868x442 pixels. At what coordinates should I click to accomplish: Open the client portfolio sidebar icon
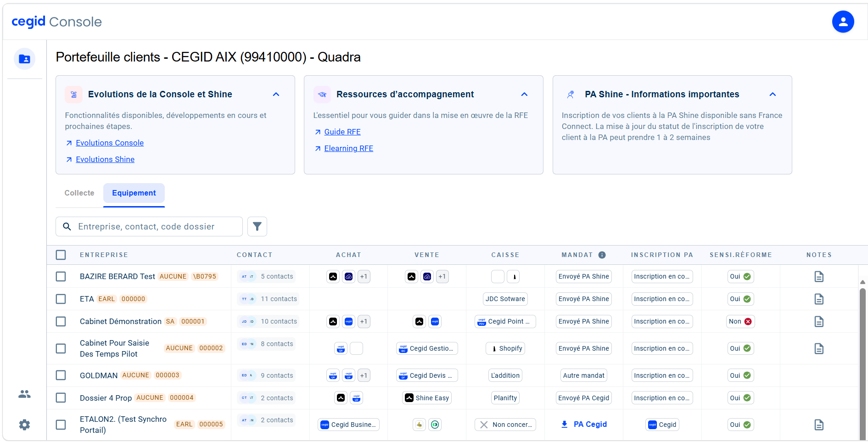pos(25,59)
